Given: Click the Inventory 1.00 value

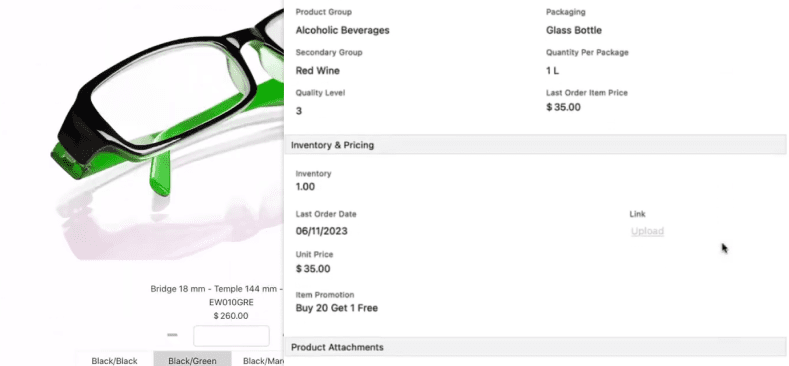Looking at the screenshot, I should tap(305, 187).
